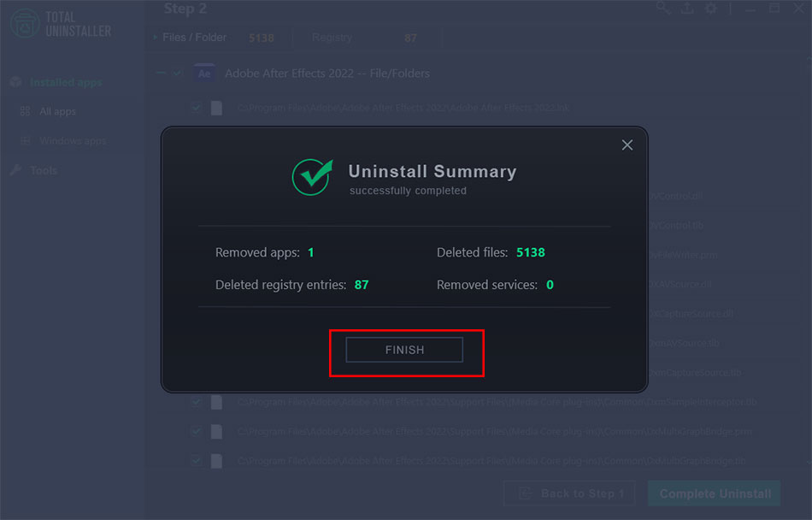Screen dimensions: 812x520
Task: Toggle checkbox for Adobe After Effects 2022 group
Action: click(x=177, y=74)
